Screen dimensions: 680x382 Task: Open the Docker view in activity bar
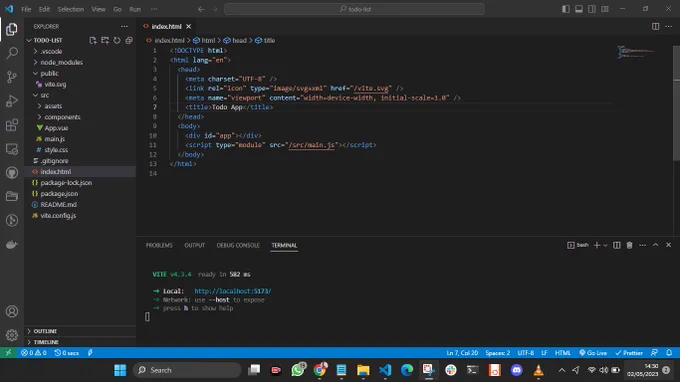12,245
